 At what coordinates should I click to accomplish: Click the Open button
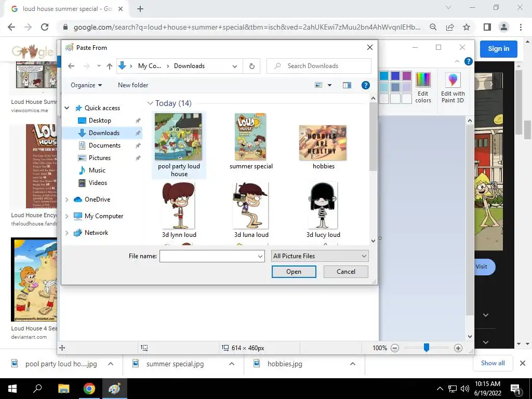tap(294, 272)
